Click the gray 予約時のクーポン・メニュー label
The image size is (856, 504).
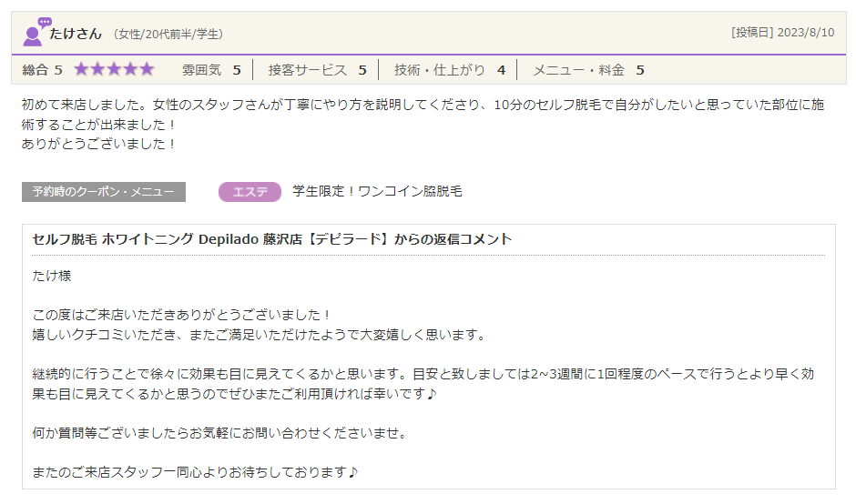(x=103, y=192)
